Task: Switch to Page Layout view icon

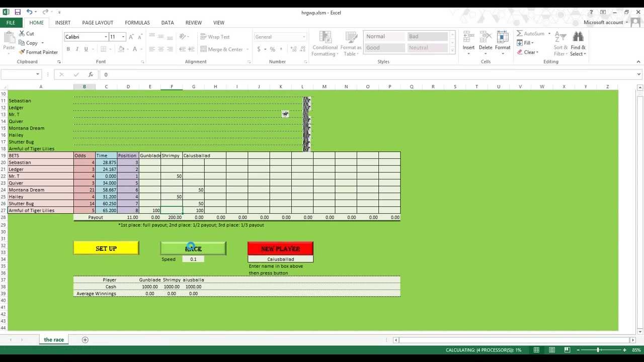Action: pyautogui.click(x=552, y=350)
